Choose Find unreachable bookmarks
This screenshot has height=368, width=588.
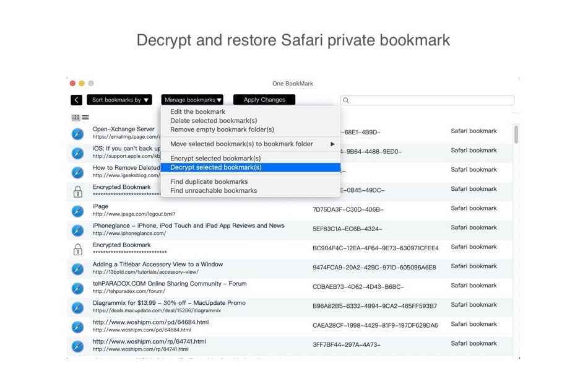(214, 191)
